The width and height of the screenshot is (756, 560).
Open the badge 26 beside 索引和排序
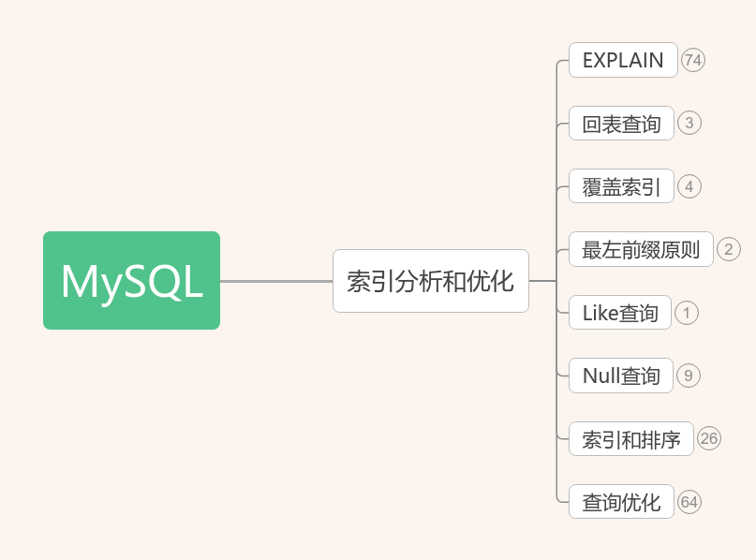[x=711, y=438]
